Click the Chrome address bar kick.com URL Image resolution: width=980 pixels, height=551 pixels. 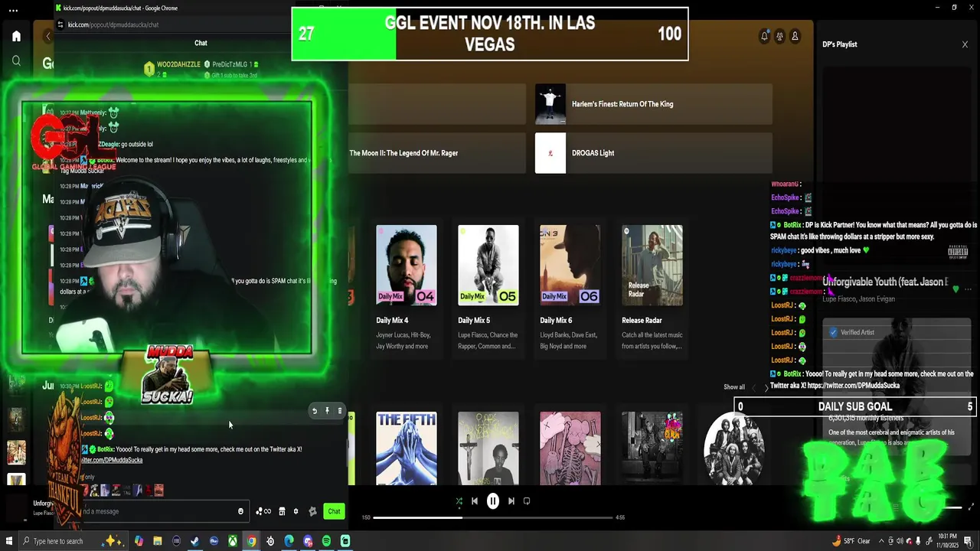113,24
